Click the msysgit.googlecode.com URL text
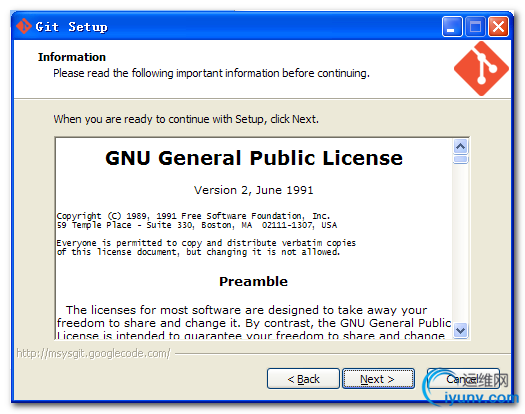 [x=93, y=353]
